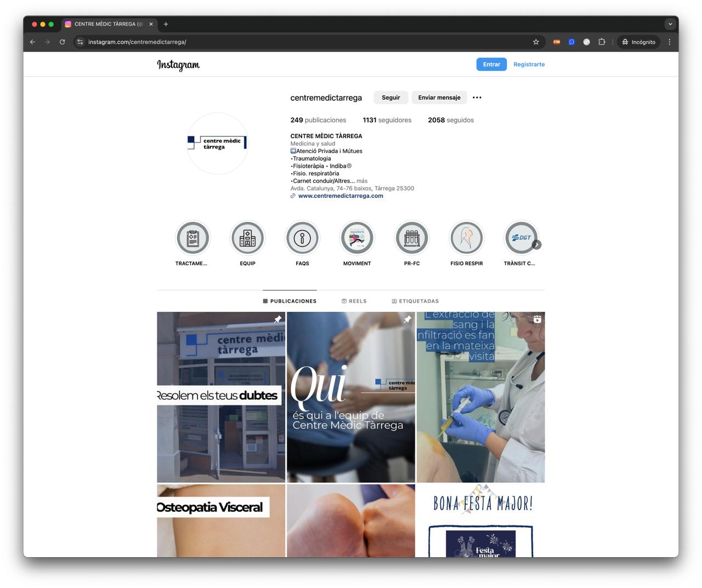
Task: Open the three-dot profile options menu
Action: click(x=477, y=98)
